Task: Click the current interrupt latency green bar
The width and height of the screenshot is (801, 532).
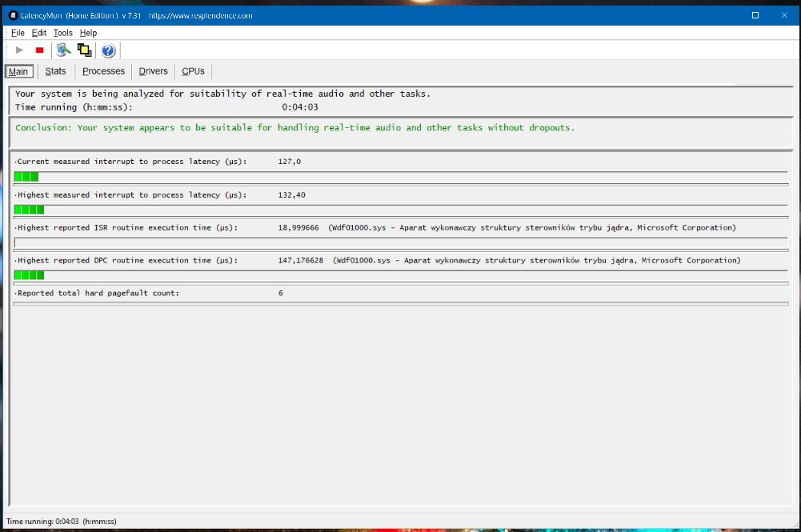Action: click(26, 177)
